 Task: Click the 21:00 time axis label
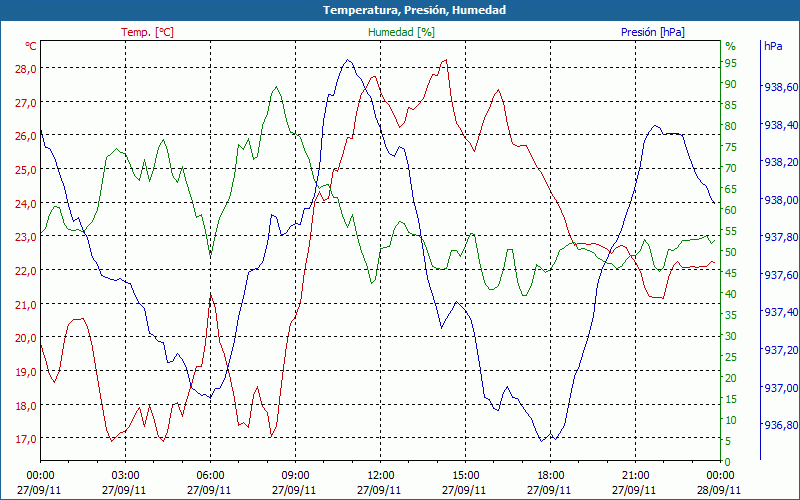[x=636, y=476]
